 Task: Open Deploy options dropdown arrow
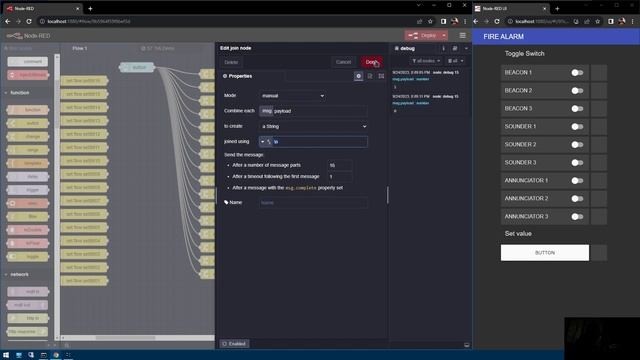[444, 36]
